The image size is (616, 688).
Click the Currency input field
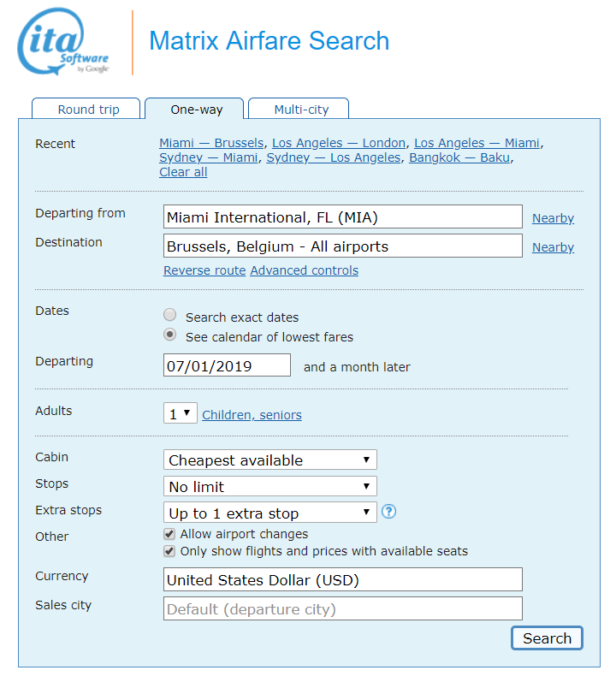[x=343, y=579]
